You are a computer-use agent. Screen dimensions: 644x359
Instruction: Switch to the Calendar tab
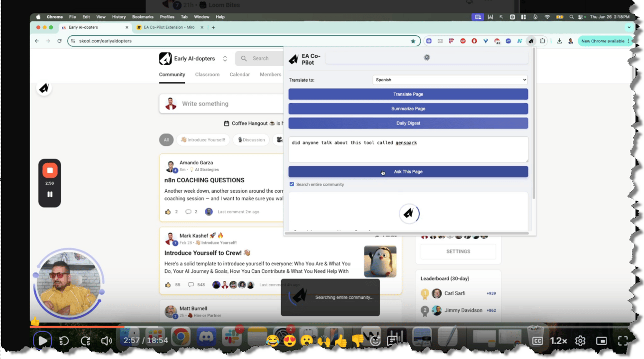point(240,75)
